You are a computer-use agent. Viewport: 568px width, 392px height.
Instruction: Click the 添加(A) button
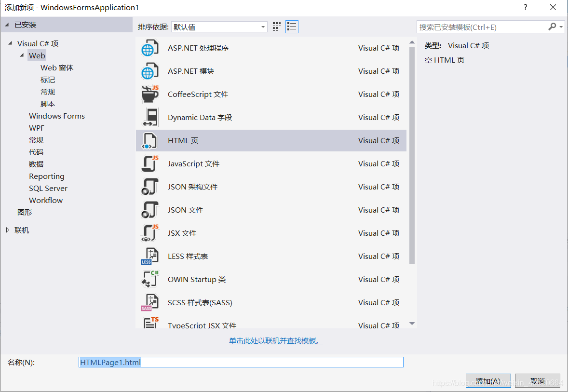[x=488, y=380]
